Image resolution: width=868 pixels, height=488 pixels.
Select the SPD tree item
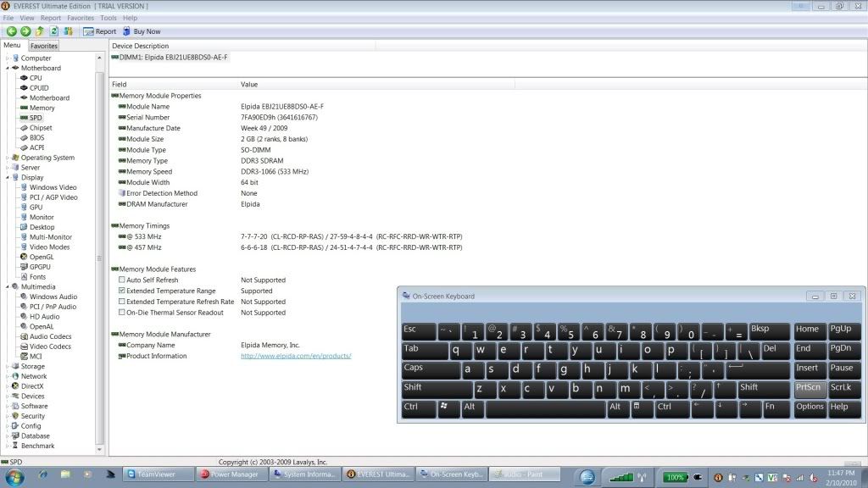(x=36, y=118)
